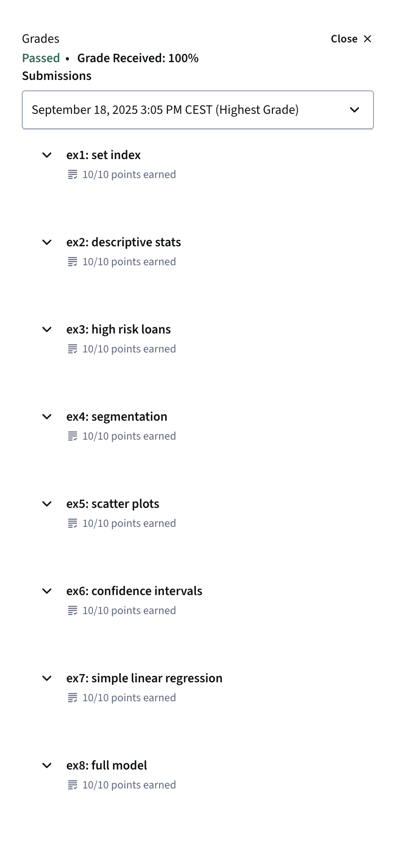Click the rubric icon under ex5: scatter plots
The image size is (403, 868).
click(x=73, y=523)
